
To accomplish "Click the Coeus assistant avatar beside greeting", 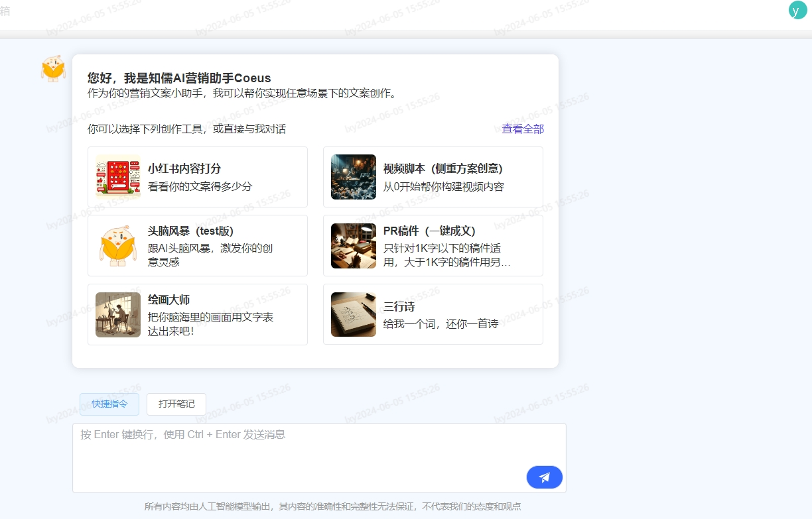I will [54, 68].
